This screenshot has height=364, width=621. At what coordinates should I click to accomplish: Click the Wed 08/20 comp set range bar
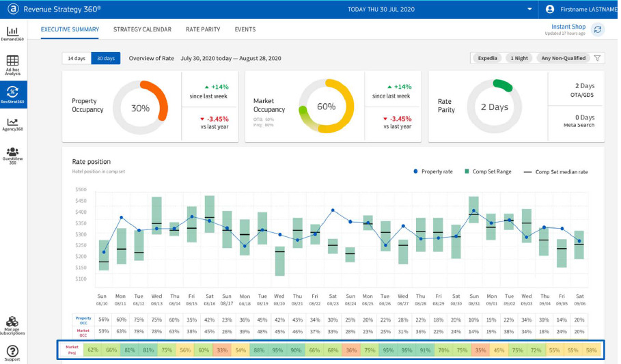point(279,261)
